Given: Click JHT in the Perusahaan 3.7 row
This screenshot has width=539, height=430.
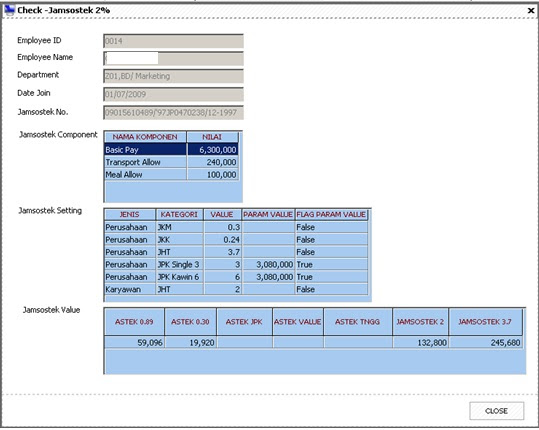Looking at the screenshot, I should 179,252.
